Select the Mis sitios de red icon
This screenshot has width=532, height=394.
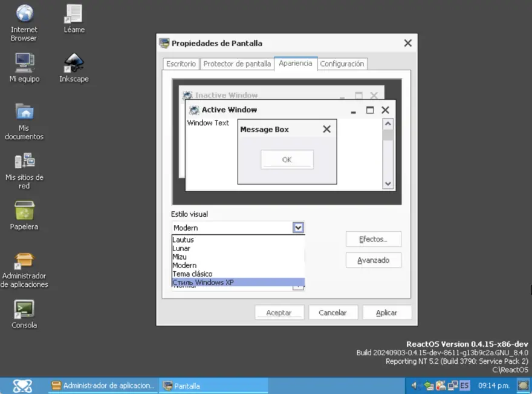point(24,171)
